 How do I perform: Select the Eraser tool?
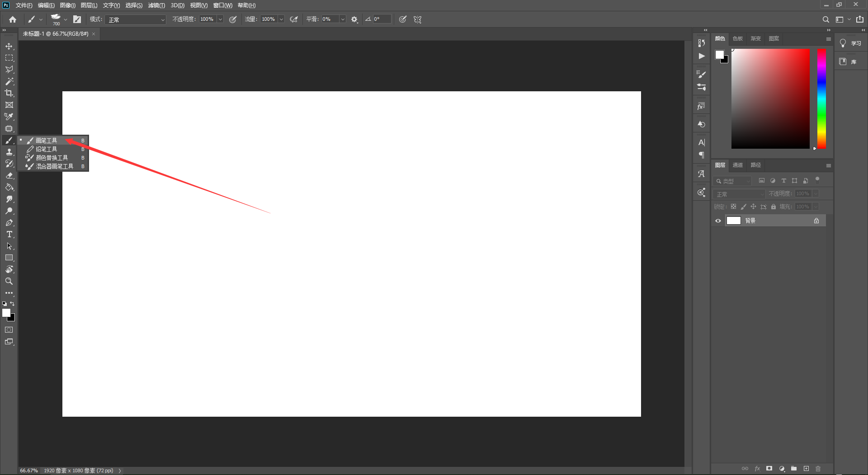click(9, 175)
